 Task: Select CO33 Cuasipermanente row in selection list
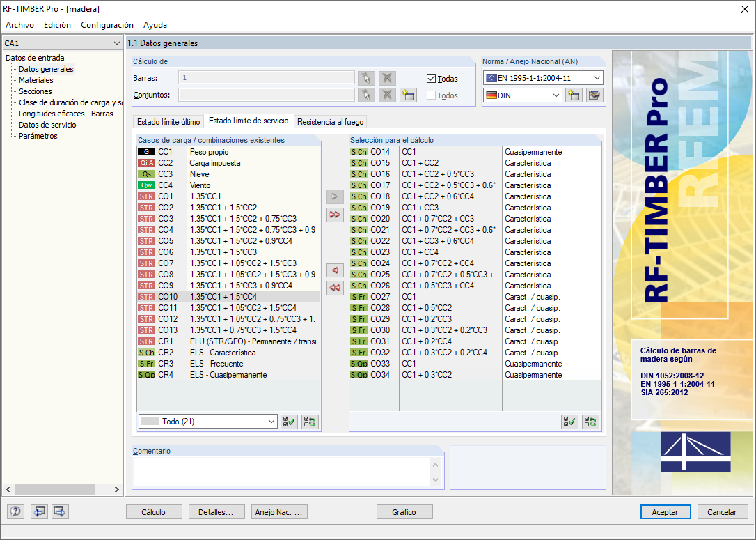[x=475, y=364]
